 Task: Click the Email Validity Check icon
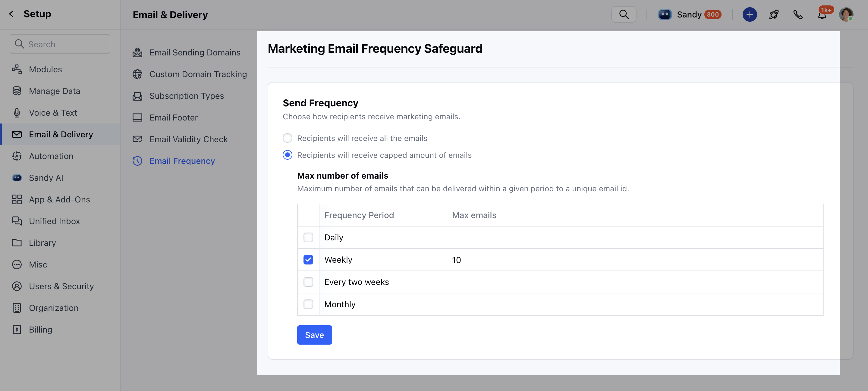click(137, 139)
